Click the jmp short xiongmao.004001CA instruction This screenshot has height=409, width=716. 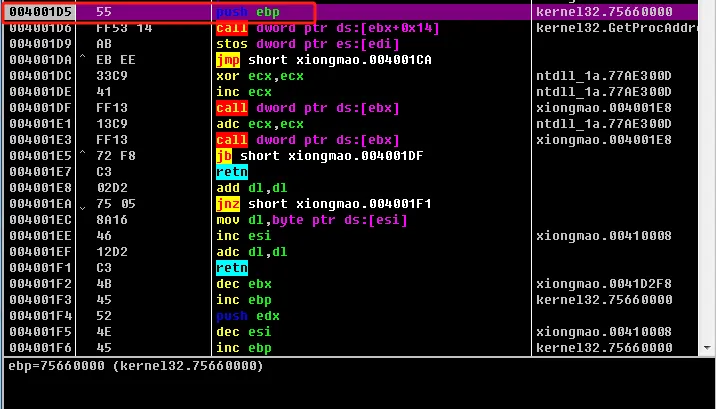(324, 60)
